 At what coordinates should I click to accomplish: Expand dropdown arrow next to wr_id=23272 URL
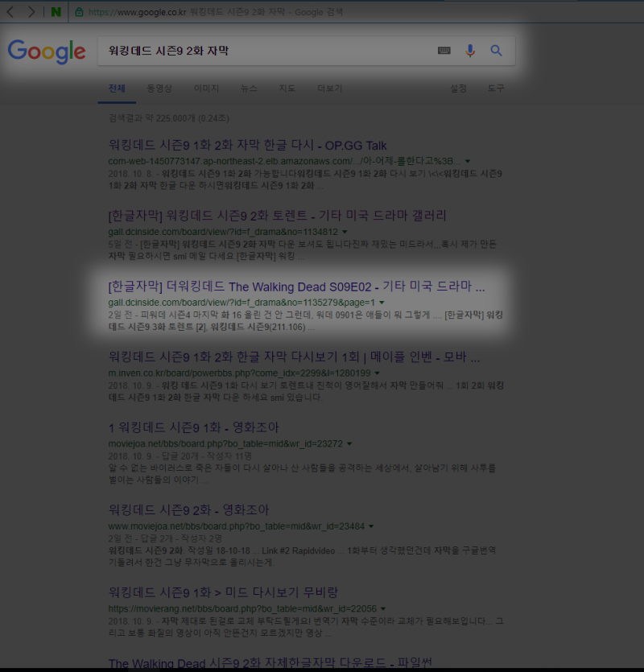pos(349,444)
